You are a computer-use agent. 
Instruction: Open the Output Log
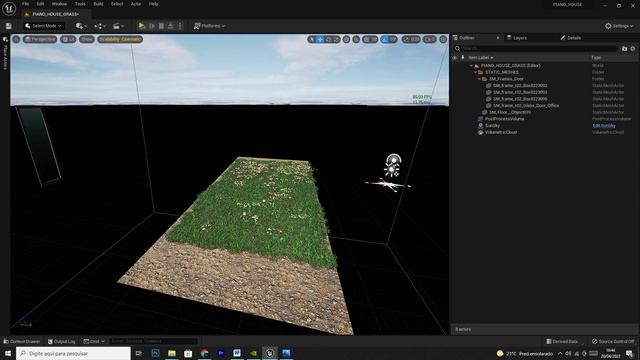62,341
